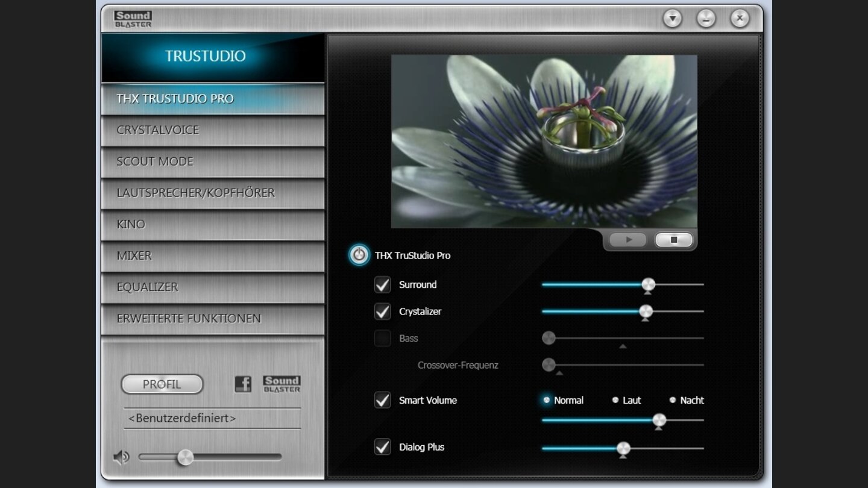The height and width of the screenshot is (488, 868).
Task: Play the demo video
Action: (x=628, y=240)
